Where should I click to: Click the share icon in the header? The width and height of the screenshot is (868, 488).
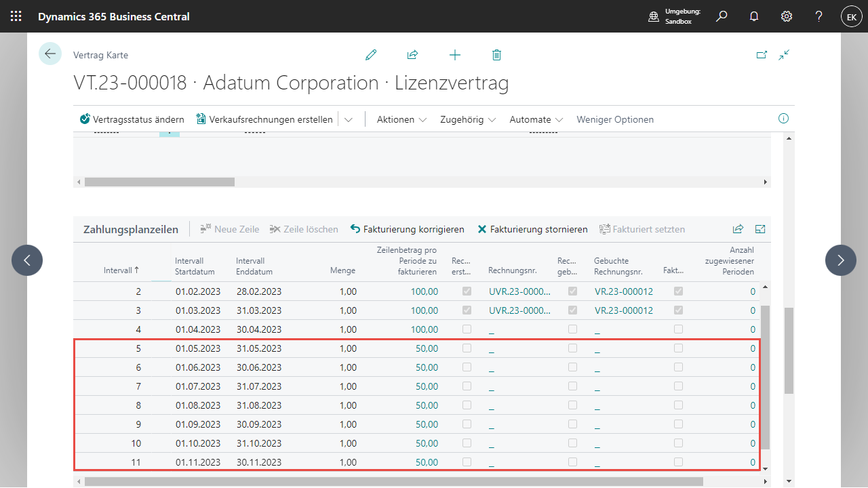(x=412, y=55)
